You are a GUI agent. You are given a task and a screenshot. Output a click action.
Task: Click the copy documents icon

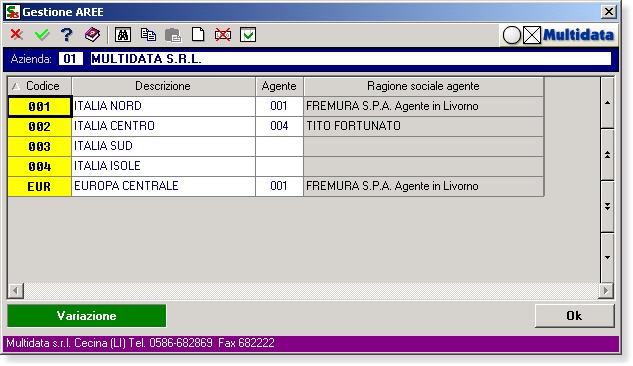[x=148, y=35]
